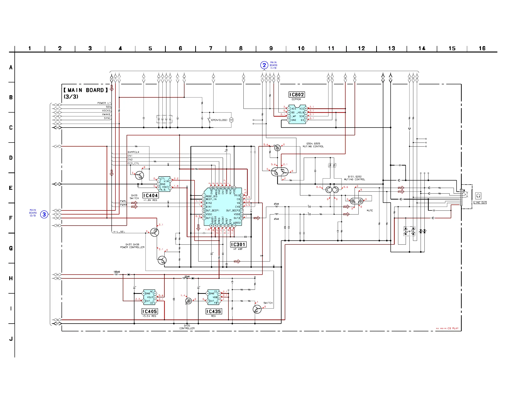
Task: Click the OPEN/CLOSE switch symbol
Action: point(209,120)
